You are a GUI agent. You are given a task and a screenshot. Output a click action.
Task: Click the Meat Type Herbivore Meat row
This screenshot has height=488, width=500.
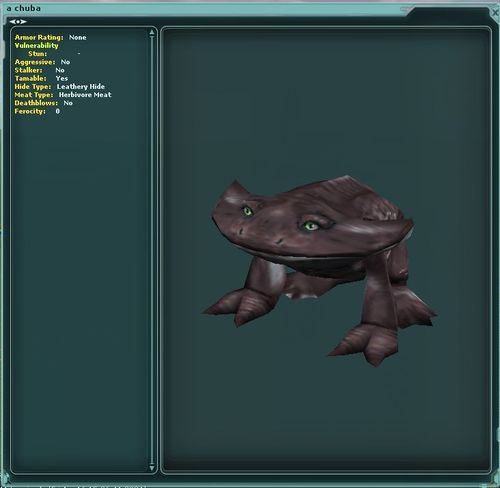63,95
